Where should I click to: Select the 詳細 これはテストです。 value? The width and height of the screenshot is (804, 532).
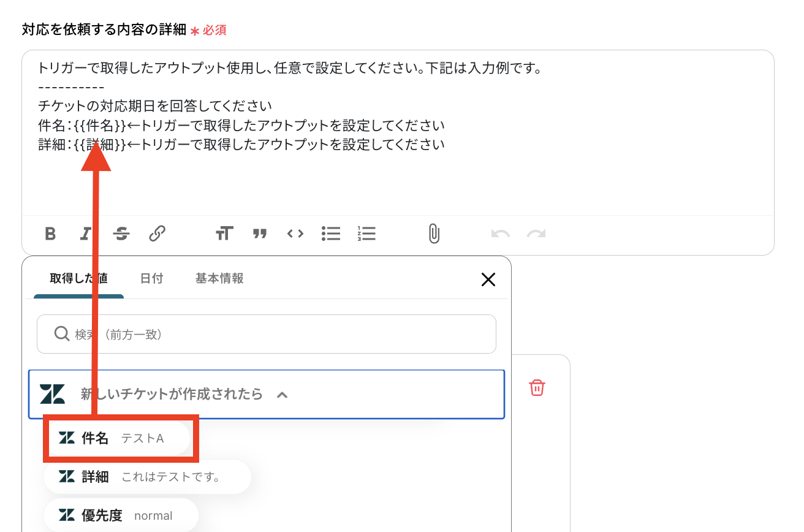tap(147, 476)
